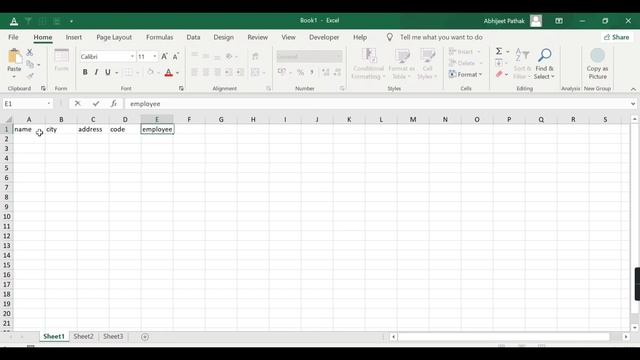Select column header F
The image size is (640, 360).
pyautogui.click(x=189, y=119)
